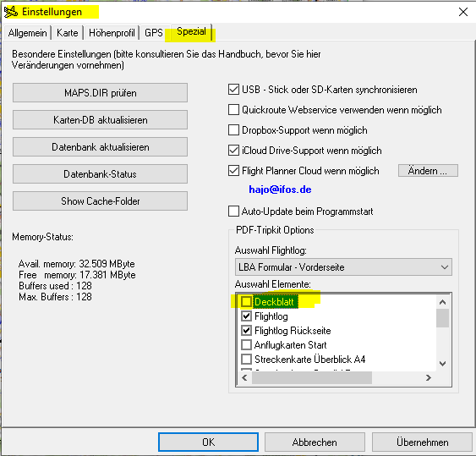The height and width of the screenshot is (456, 476).
Task: Close the Einstellungen dialog with X
Action: point(463,12)
